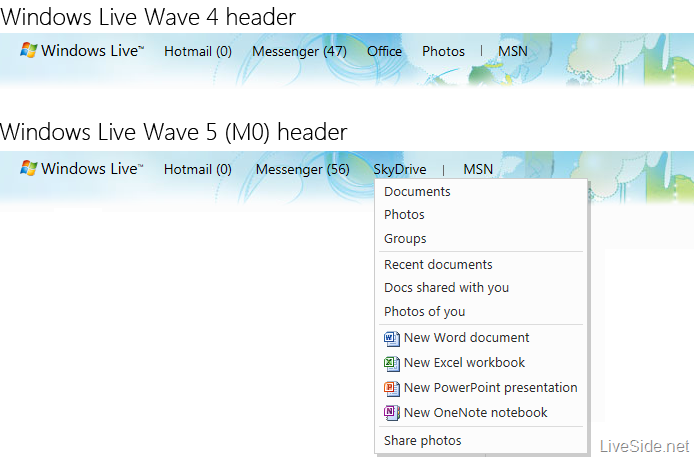
Task: Create a New PowerPoint presentation
Action: click(x=490, y=388)
